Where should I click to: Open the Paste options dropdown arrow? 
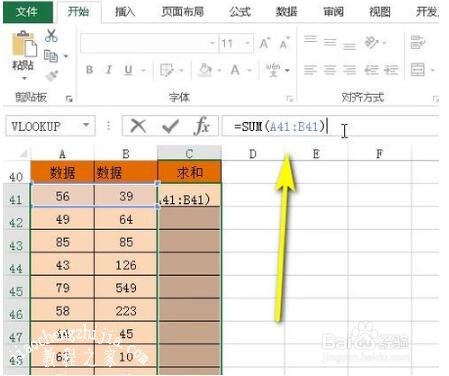(24, 79)
